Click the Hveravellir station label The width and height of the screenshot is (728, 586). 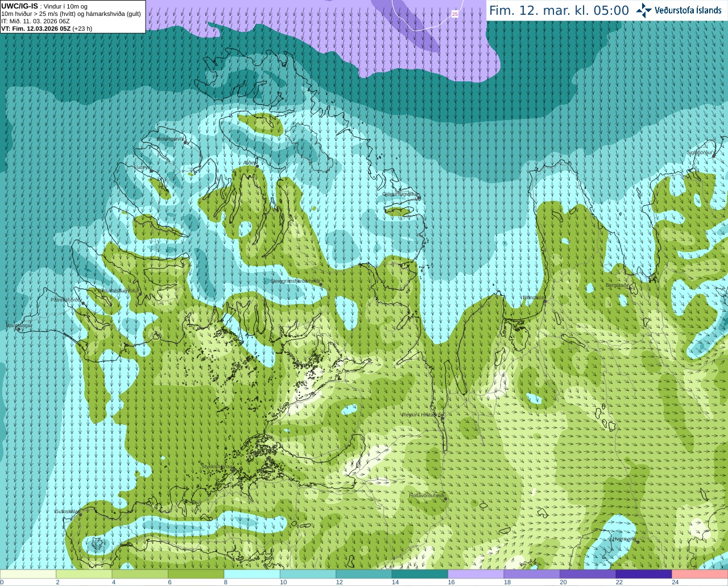click(x=624, y=539)
